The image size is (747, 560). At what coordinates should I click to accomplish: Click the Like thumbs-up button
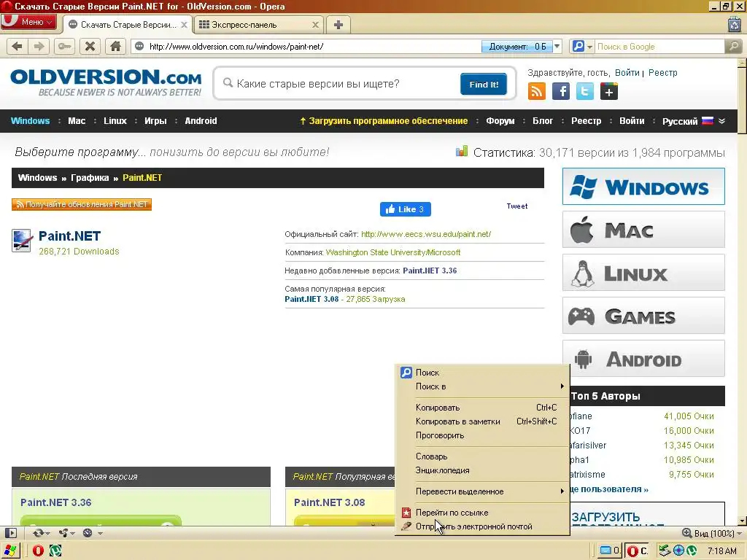pyautogui.click(x=406, y=209)
